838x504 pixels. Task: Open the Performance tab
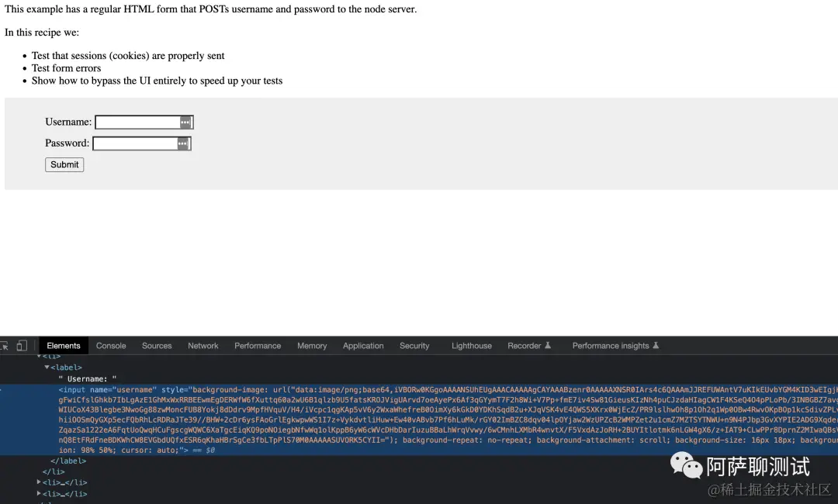[x=258, y=346]
